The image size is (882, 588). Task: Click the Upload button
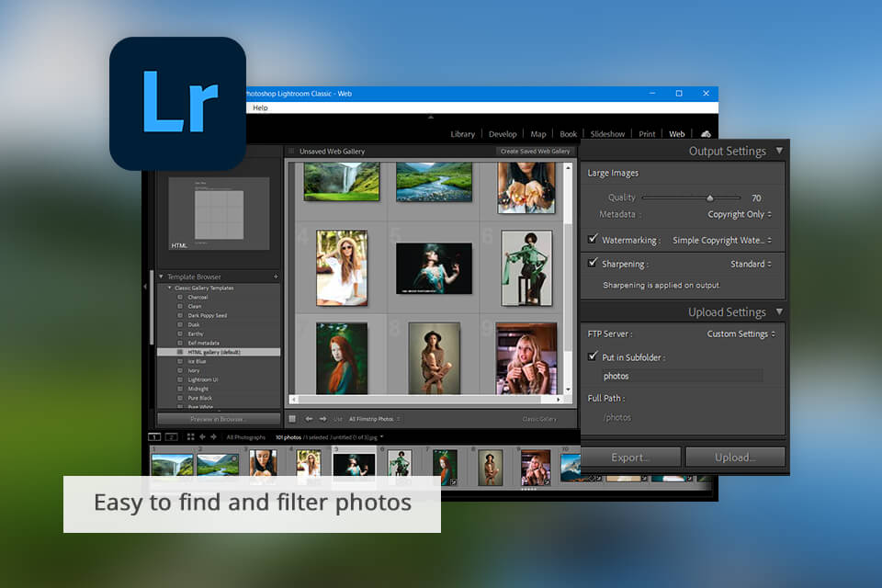click(735, 457)
